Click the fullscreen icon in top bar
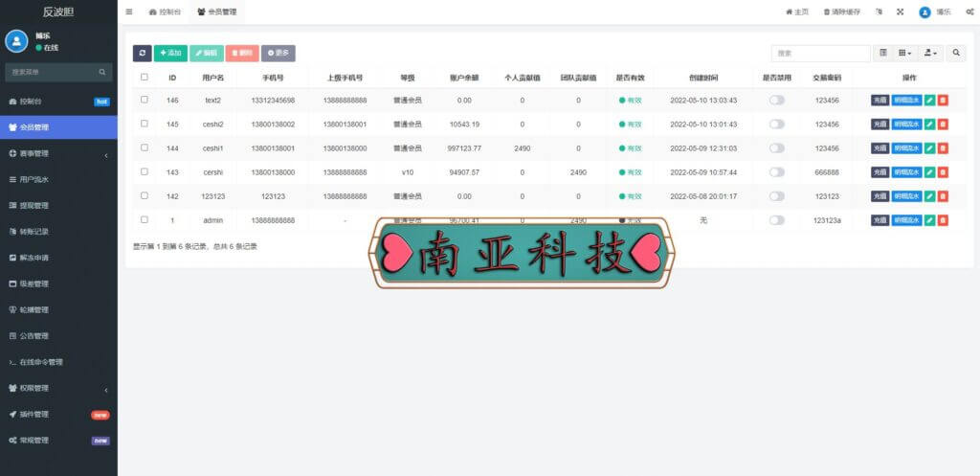 click(x=900, y=11)
